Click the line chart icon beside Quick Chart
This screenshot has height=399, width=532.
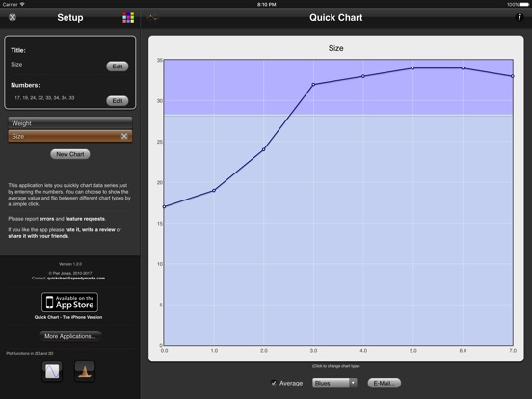coord(152,17)
